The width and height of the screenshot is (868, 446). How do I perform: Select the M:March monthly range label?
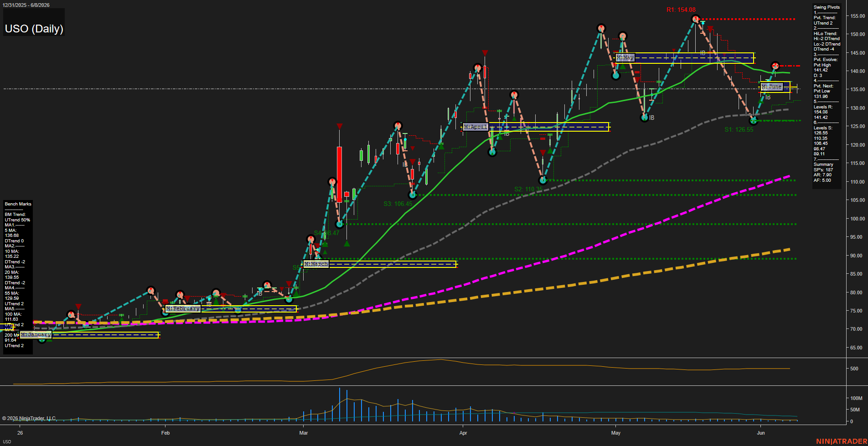pos(316,264)
